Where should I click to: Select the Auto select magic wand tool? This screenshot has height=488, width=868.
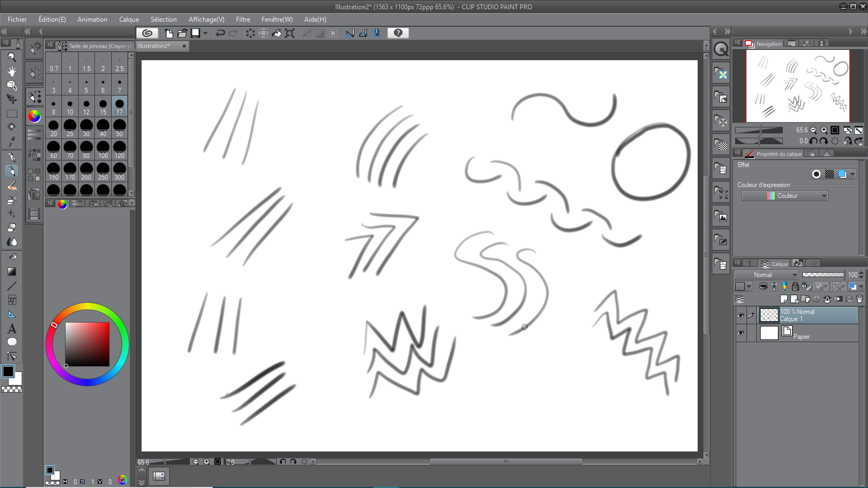point(11,127)
